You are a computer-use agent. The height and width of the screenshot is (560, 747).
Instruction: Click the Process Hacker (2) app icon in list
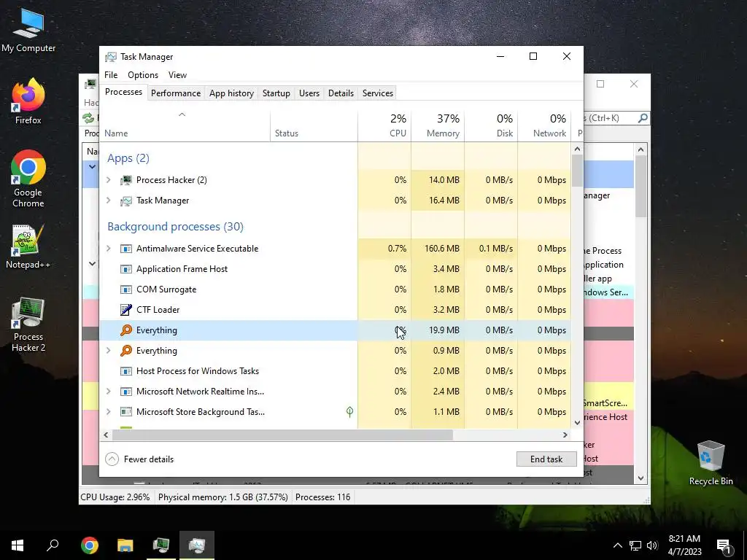point(126,180)
